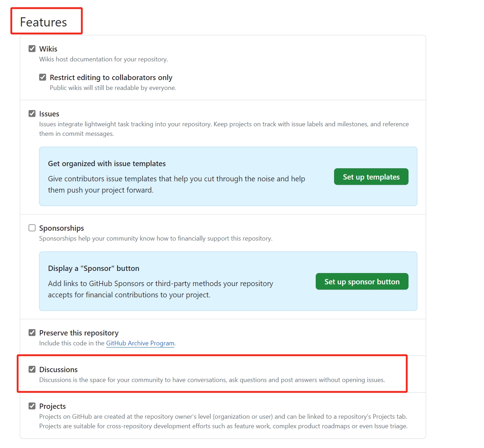Disable the Issues feature checkbox
Image resolution: width=484 pixels, height=448 pixels.
(x=32, y=114)
